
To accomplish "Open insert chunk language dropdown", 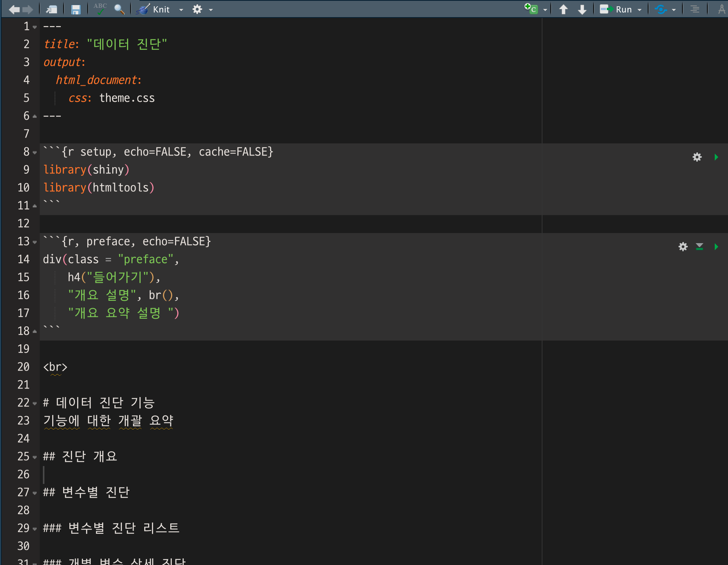I will coord(545,10).
